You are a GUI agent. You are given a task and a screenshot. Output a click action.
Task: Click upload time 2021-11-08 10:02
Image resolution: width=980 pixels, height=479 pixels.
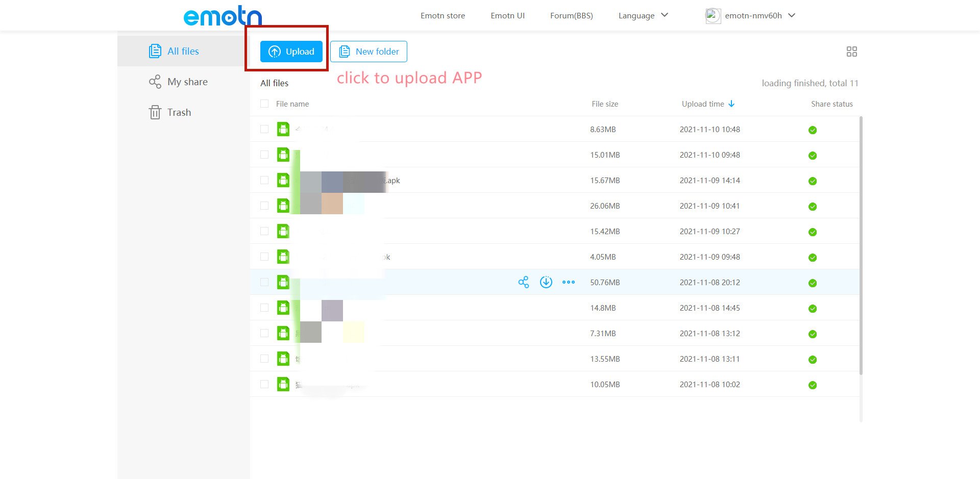click(x=709, y=385)
